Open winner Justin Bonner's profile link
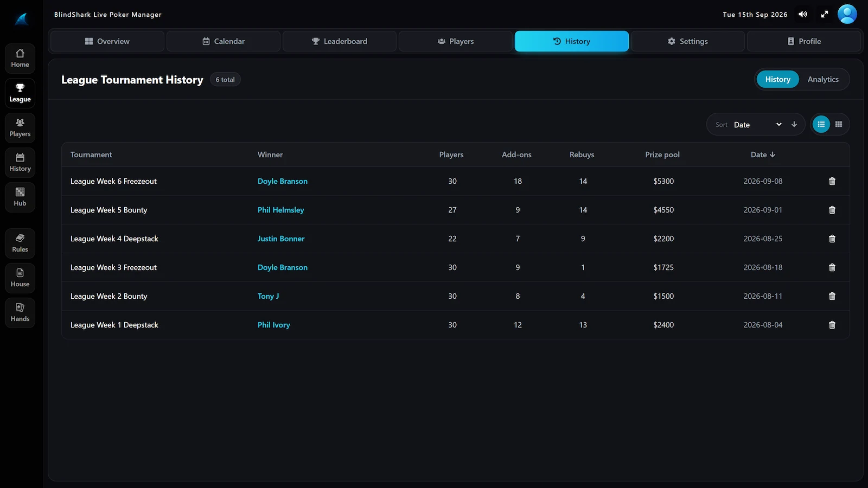 coord(281,239)
